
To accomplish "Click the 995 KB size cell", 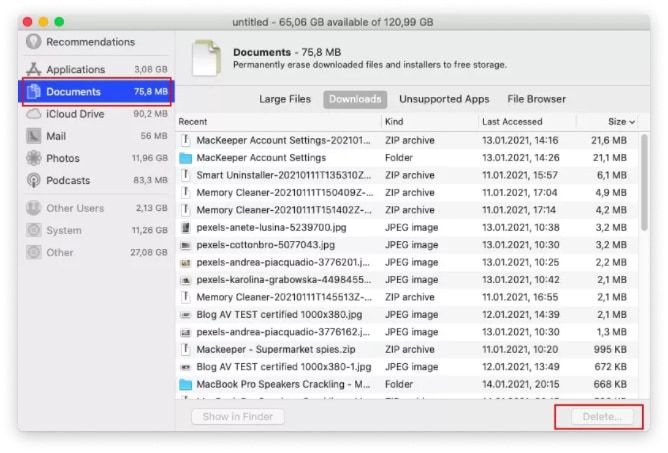I will coord(610,349).
